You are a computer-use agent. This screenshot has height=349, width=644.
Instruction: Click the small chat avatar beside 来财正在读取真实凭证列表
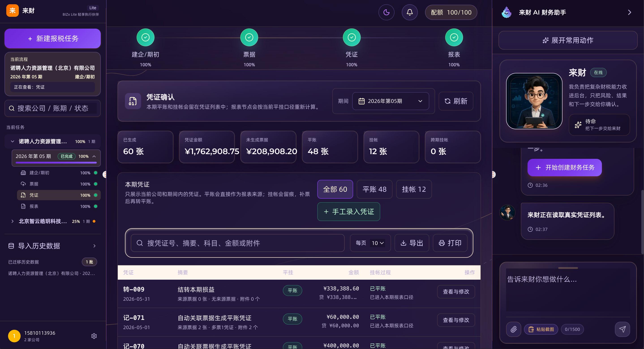[507, 213]
